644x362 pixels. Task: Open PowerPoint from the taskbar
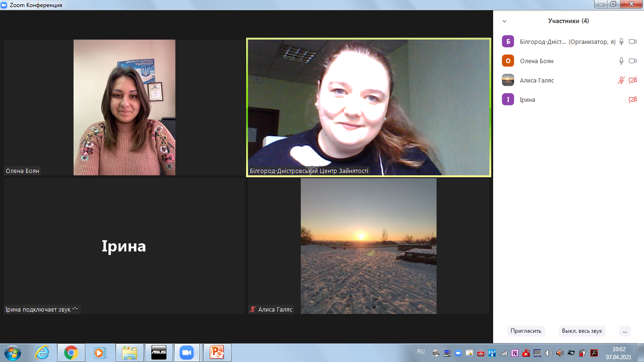coord(217,353)
